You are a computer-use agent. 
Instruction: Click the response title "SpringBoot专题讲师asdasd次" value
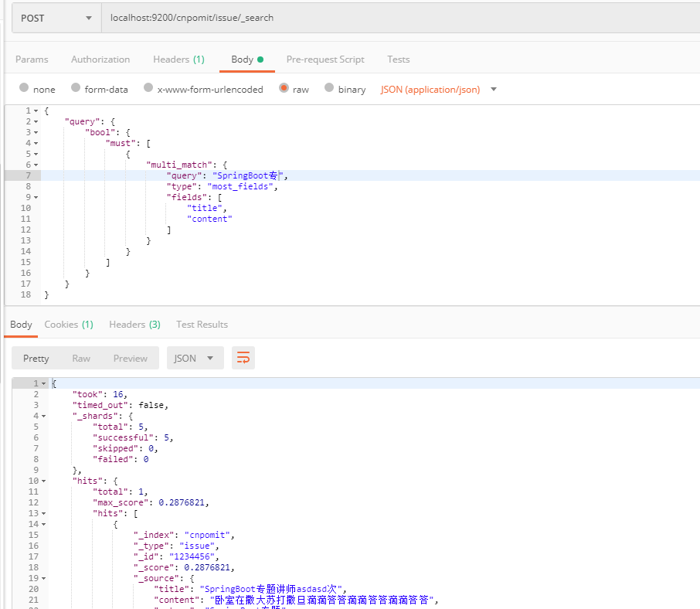[x=271, y=589]
